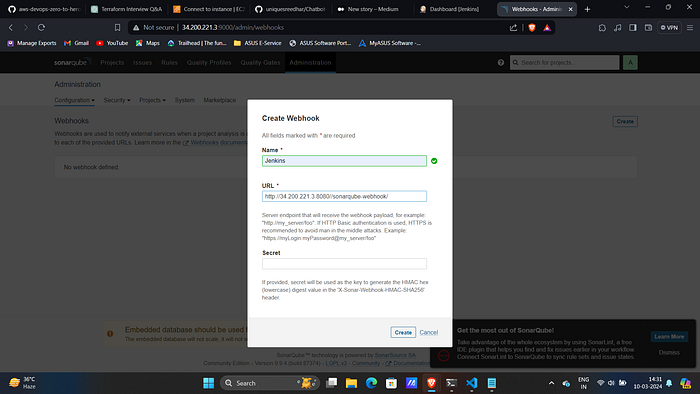Cancel the Create Webhook dialog

point(429,332)
